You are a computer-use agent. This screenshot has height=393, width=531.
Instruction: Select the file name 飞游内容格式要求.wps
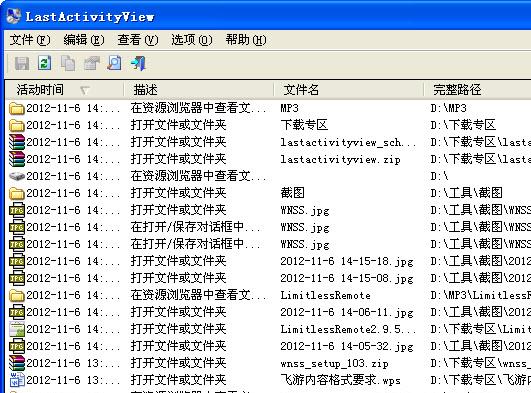click(x=340, y=380)
